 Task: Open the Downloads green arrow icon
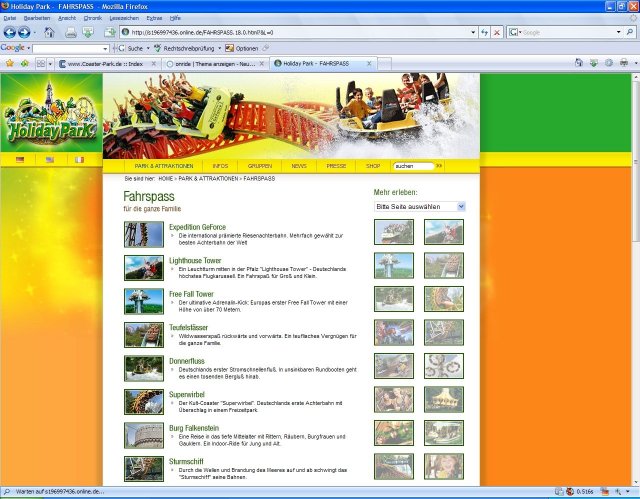pos(88,32)
